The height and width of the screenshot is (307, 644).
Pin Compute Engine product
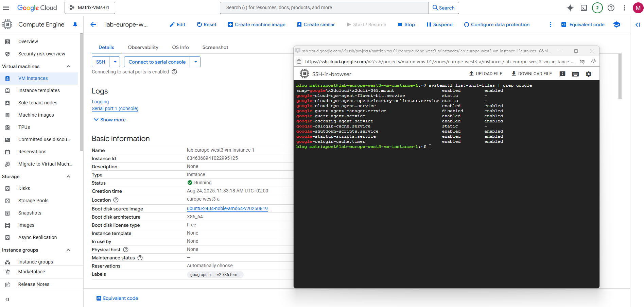[75, 24]
